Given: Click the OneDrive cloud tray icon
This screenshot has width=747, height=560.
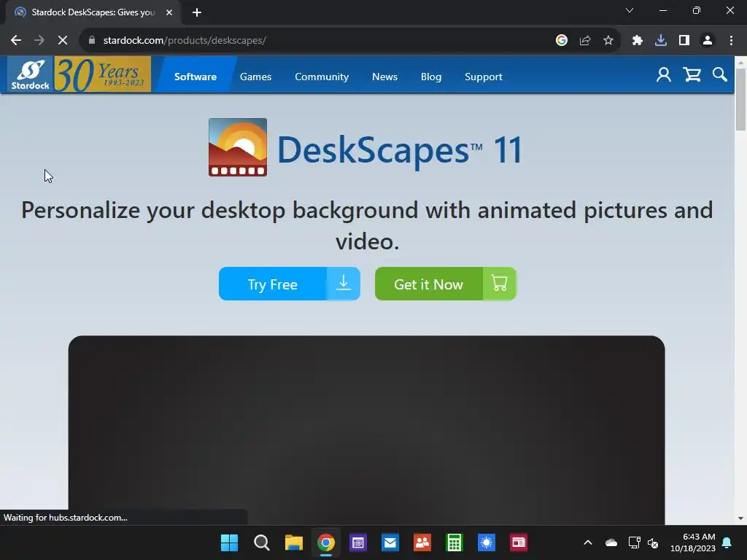Looking at the screenshot, I should pos(611,542).
